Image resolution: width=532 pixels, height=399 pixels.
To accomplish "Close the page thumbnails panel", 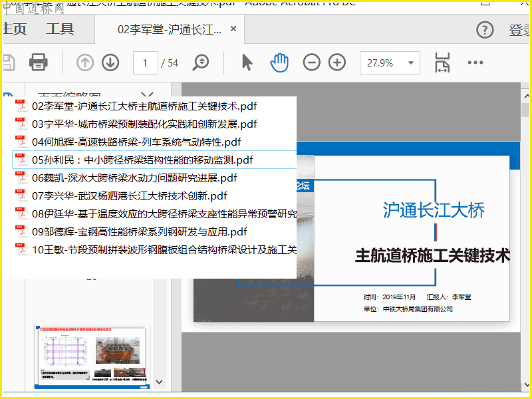I will [x=147, y=94].
